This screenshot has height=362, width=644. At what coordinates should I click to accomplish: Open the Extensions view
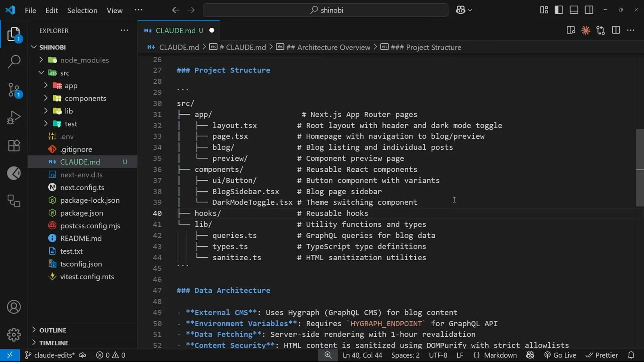[14, 145]
